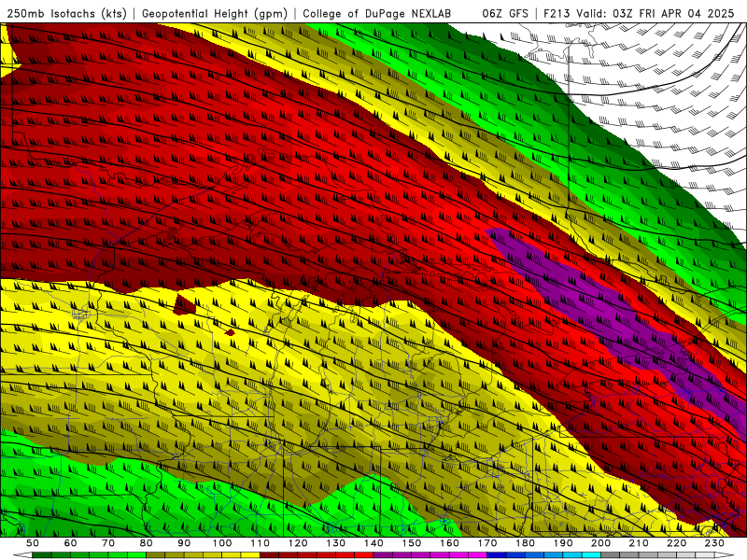The width and height of the screenshot is (747, 560).
Task: Click the 70 colorbar label
Action: coord(108,543)
